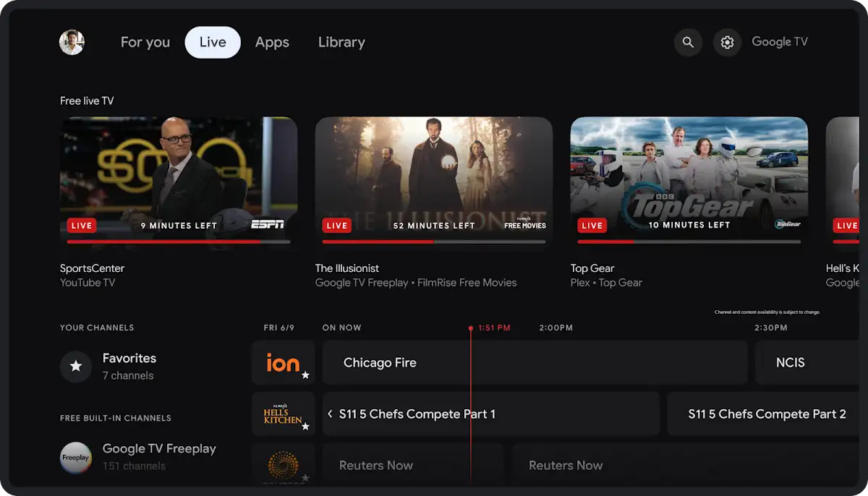Open the settings gear
The image size is (868, 496).
727,42
